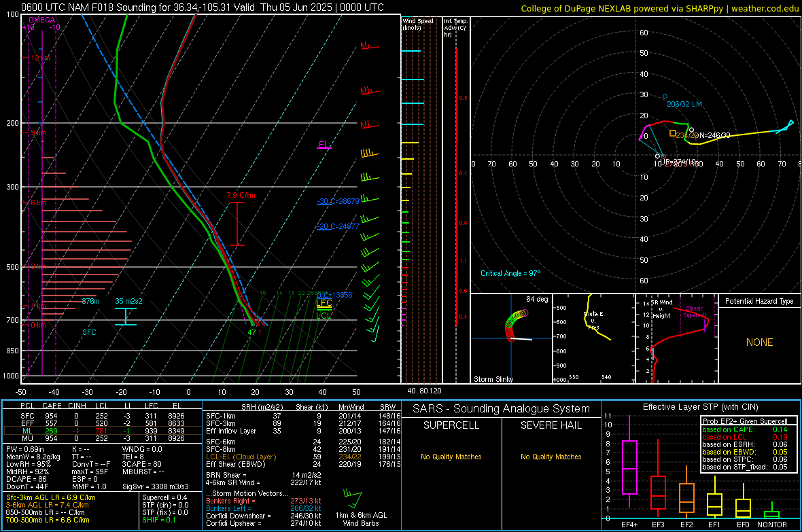Click the 6 km height marker
Viewport: 802px width, 532px height.
pyautogui.click(x=38, y=202)
